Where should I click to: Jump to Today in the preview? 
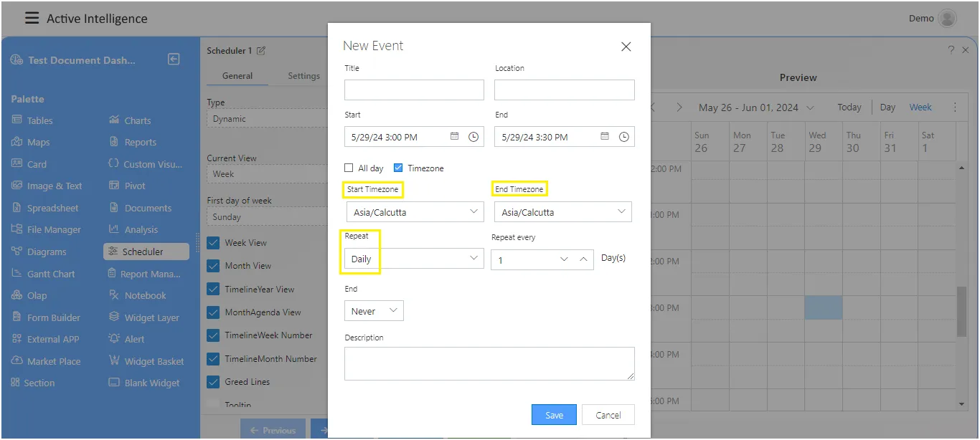(x=849, y=107)
